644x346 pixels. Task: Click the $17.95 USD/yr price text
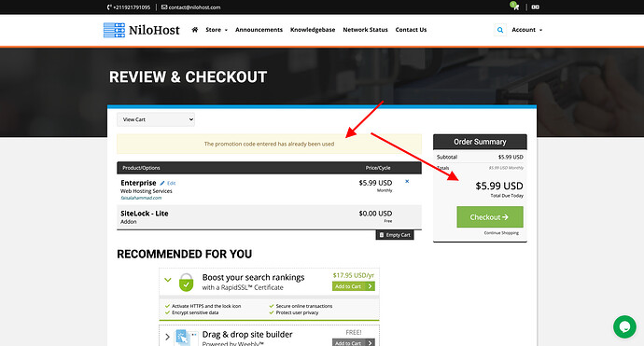tap(353, 275)
